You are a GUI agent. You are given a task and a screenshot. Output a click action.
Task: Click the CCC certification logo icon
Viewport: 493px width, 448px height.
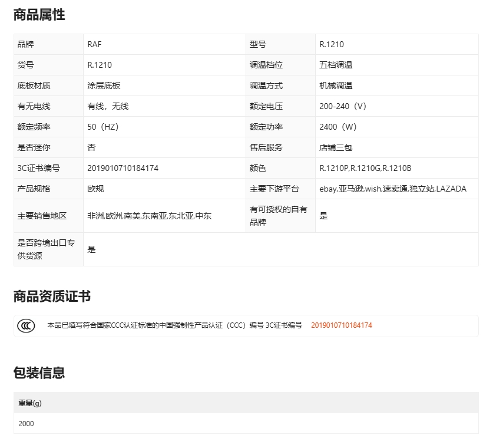[26, 325]
